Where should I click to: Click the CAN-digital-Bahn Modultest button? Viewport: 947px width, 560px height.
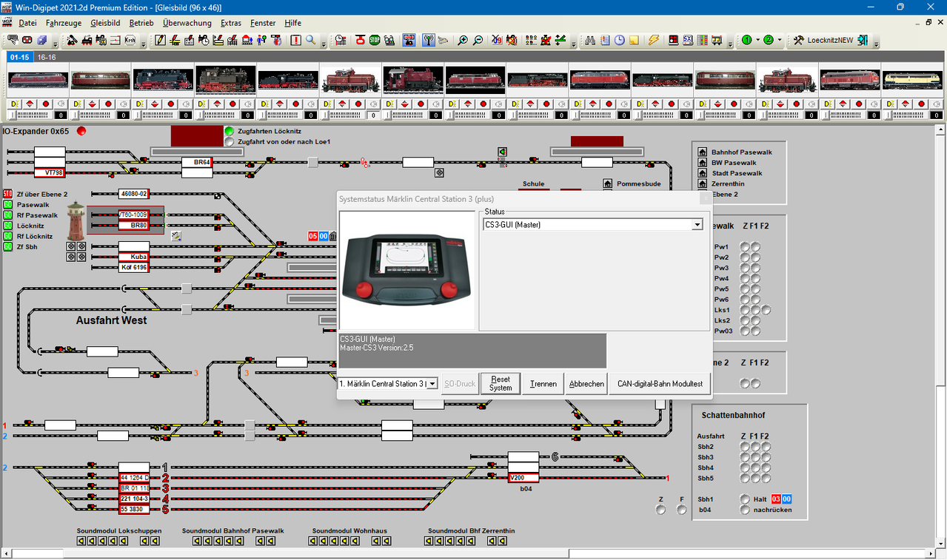(x=660, y=384)
